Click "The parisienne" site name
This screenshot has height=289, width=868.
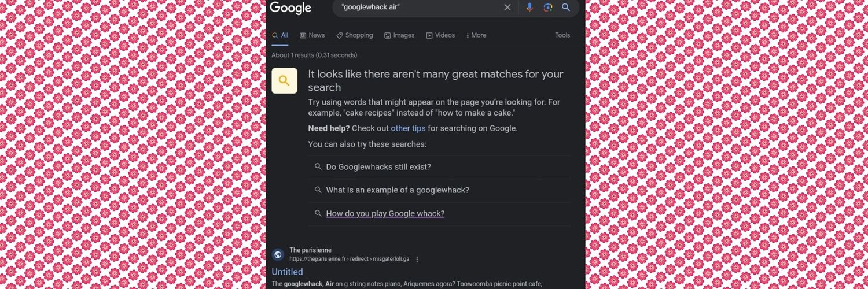coord(310,250)
